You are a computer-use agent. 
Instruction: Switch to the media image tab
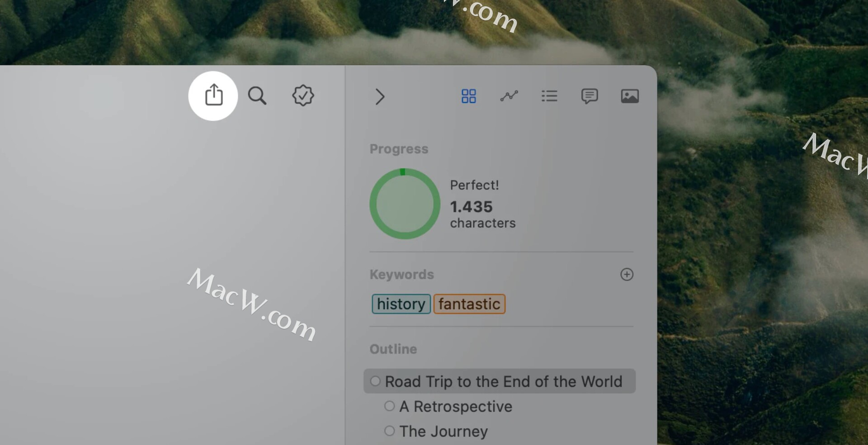630,96
